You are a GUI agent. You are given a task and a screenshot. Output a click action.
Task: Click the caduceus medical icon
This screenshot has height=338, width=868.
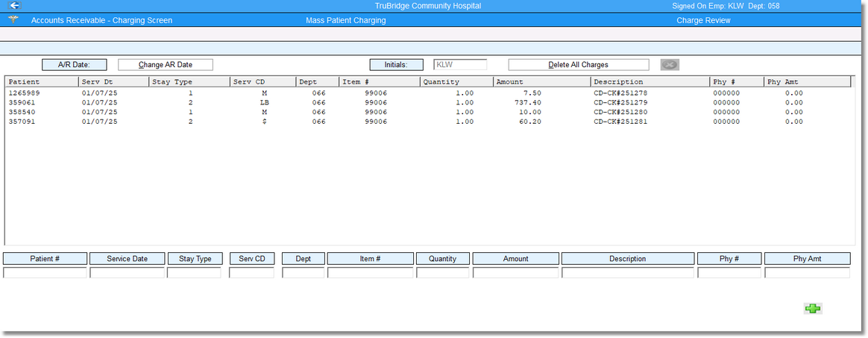point(14,20)
